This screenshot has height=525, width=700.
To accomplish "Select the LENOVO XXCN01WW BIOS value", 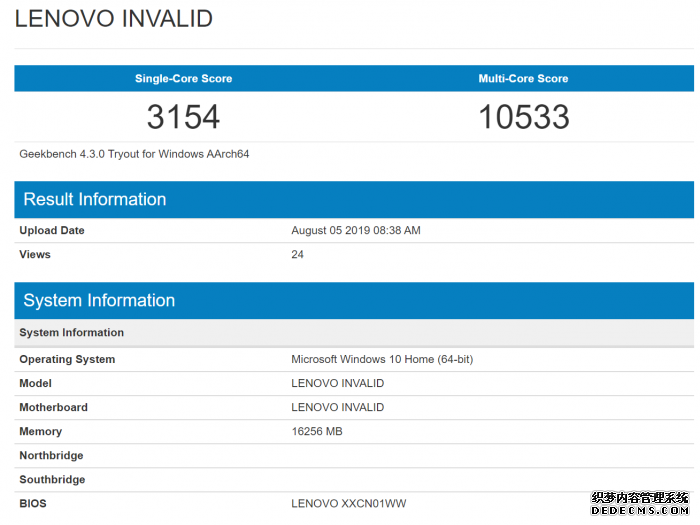I will click(349, 504).
